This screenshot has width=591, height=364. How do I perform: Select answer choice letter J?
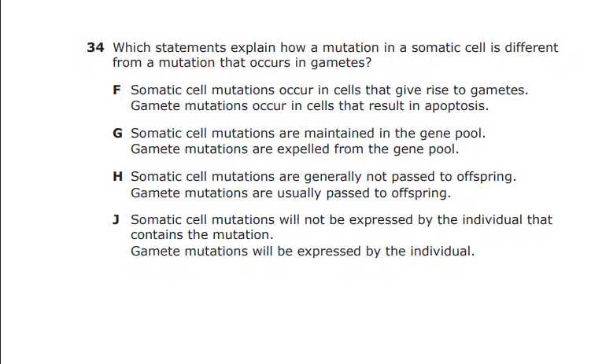tap(116, 219)
